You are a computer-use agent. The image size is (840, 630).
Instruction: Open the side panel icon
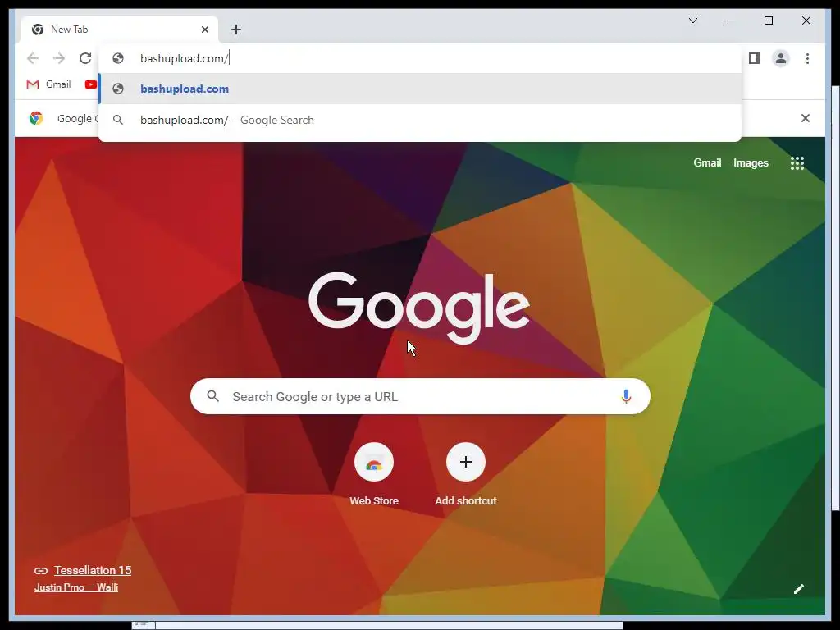[x=755, y=58]
